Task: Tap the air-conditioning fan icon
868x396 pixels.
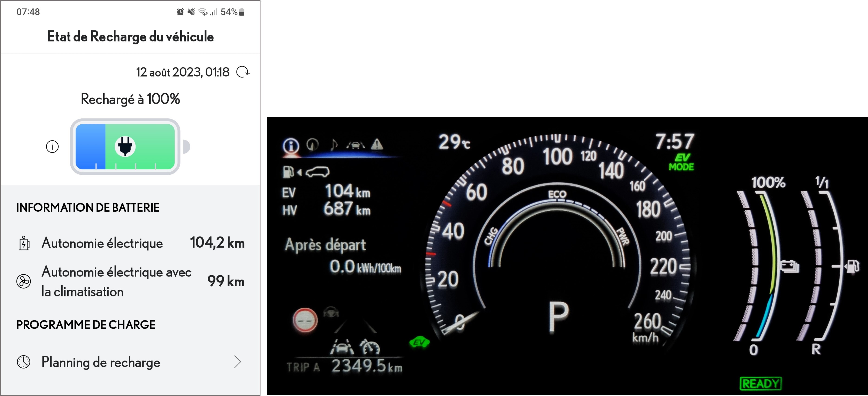Action: click(24, 281)
